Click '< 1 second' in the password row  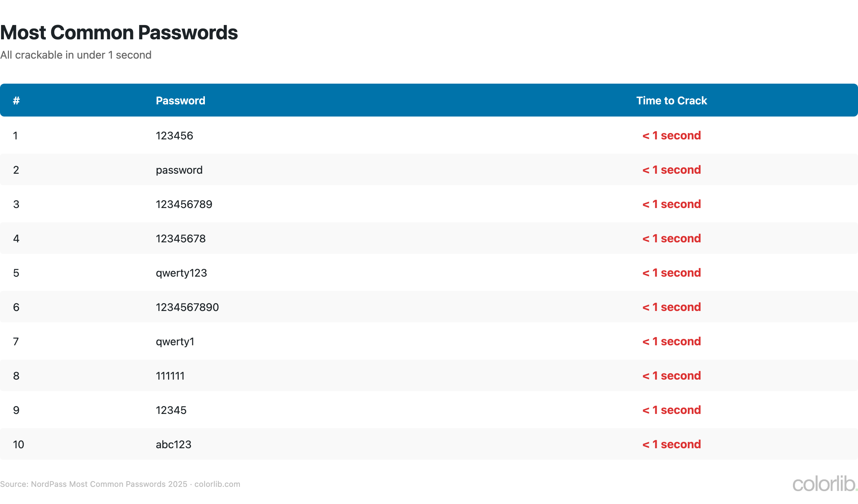pos(672,170)
